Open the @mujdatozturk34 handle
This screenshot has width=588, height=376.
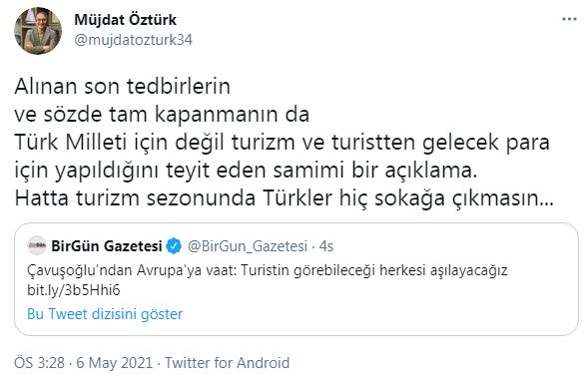click(x=133, y=40)
